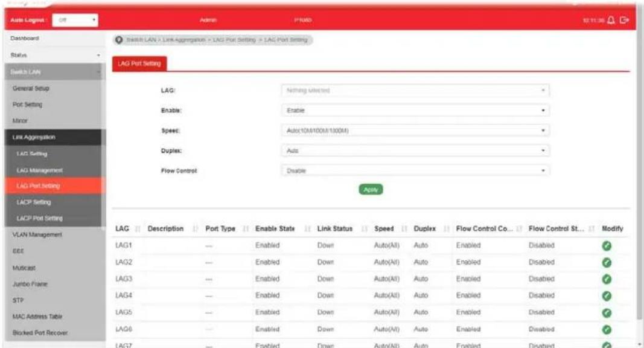Click the logout icon in header

click(x=624, y=20)
